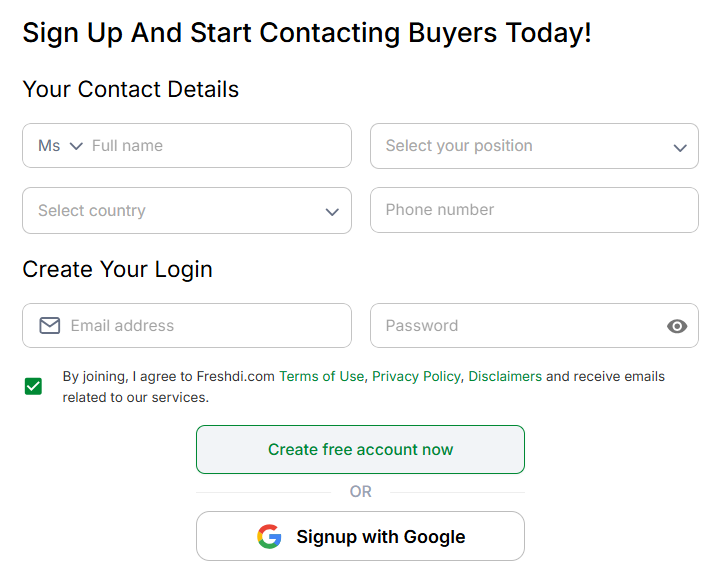Viewport: 720px width, 581px height.
Task: Open the Select country dropdown
Action: tap(187, 210)
